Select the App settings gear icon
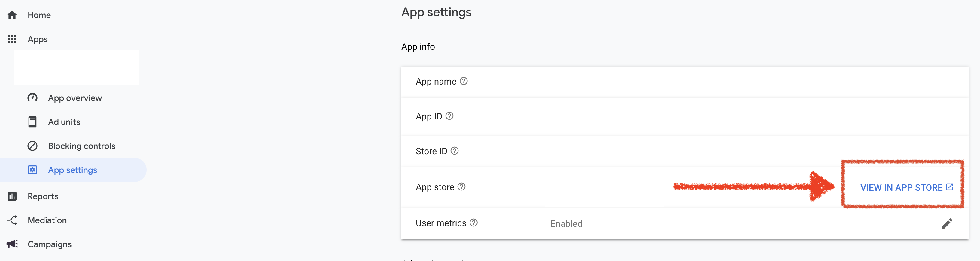 coord(32,170)
